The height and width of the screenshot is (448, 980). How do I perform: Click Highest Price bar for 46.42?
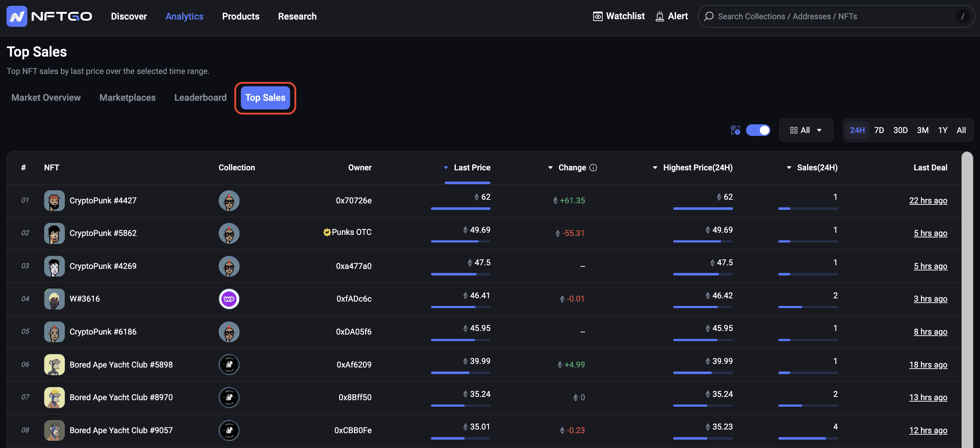[703, 307]
